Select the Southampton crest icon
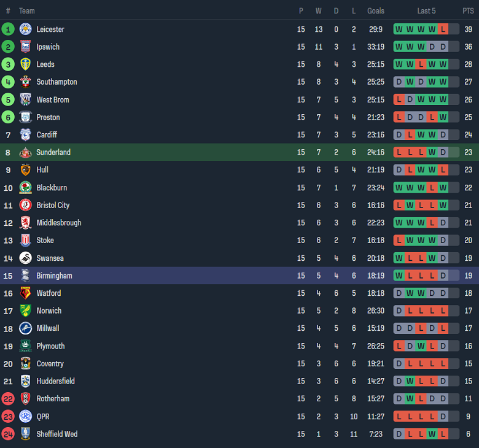The width and height of the screenshot is (479, 448). point(25,82)
